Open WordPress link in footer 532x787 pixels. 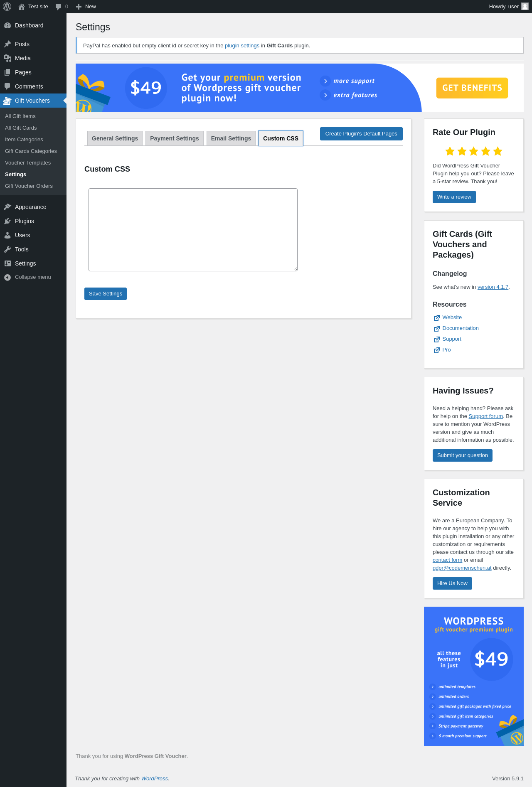(154, 779)
